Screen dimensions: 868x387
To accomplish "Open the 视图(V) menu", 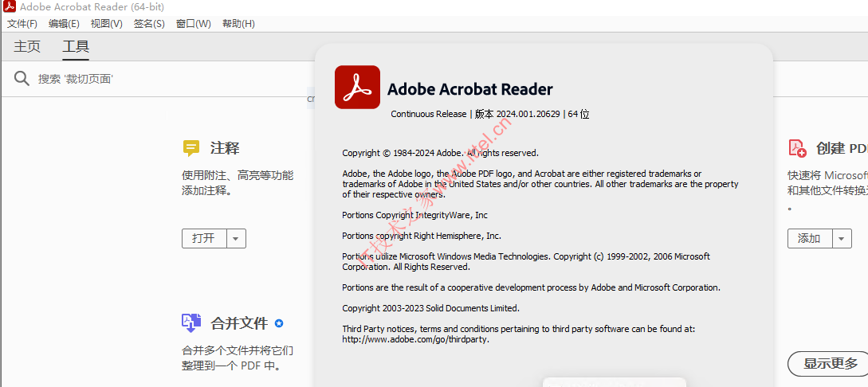I will pos(107,24).
